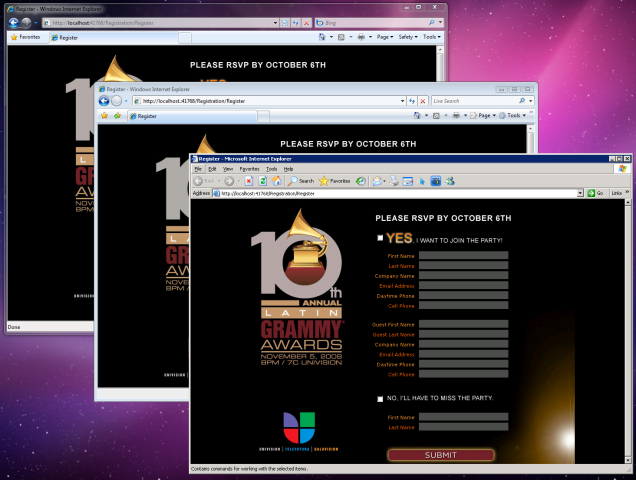Open the File menu
The height and width of the screenshot is (480, 636).
(x=198, y=169)
